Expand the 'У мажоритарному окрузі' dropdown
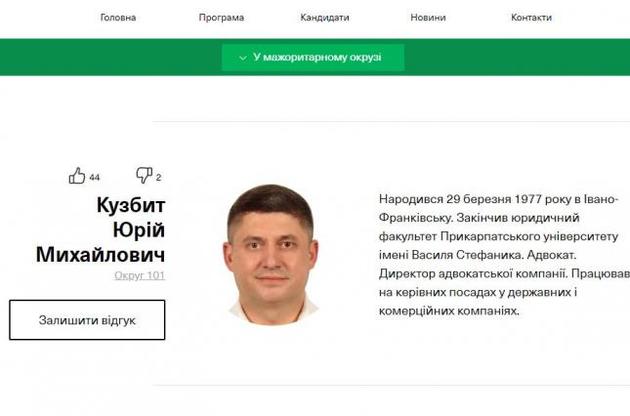The width and height of the screenshot is (630, 416). pyautogui.click(x=313, y=57)
